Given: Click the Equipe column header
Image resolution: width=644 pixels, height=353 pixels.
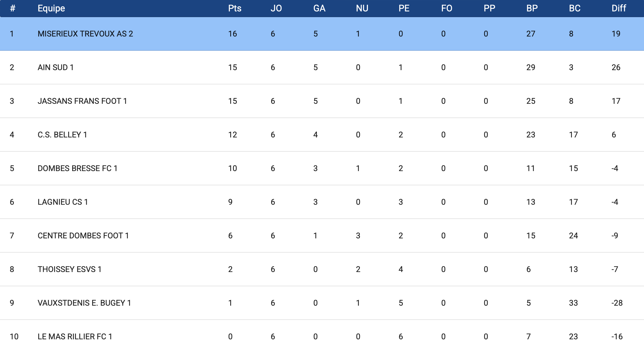Looking at the screenshot, I should [x=51, y=8].
